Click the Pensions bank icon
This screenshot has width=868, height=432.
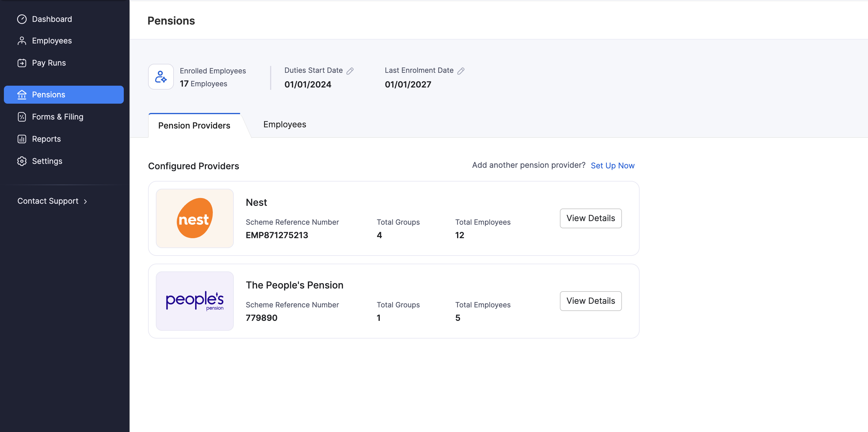click(22, 95)
